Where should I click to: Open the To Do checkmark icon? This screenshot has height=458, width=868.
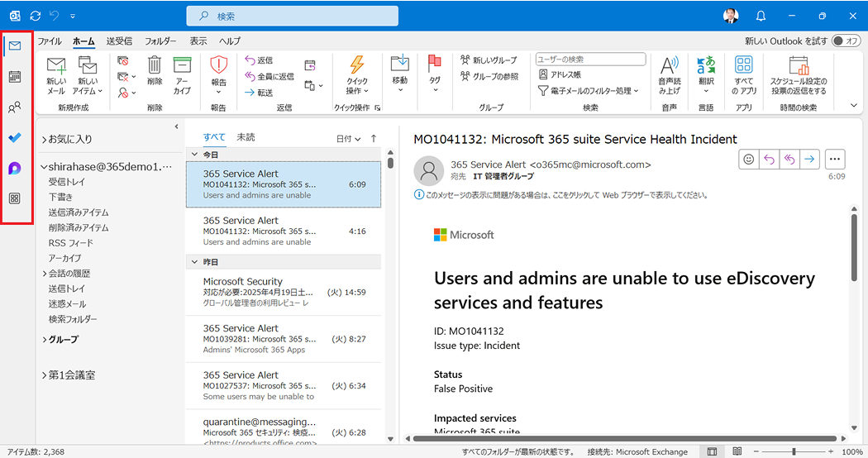click(15, 137)
